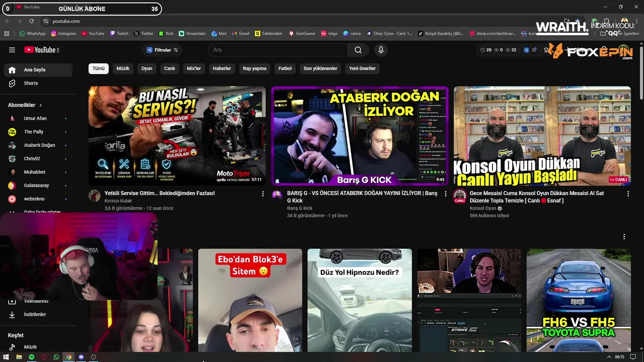Open GeoGuessr bookmark
Image resolution: width=644 pixels, height=362 pixels.
point(302,34)
